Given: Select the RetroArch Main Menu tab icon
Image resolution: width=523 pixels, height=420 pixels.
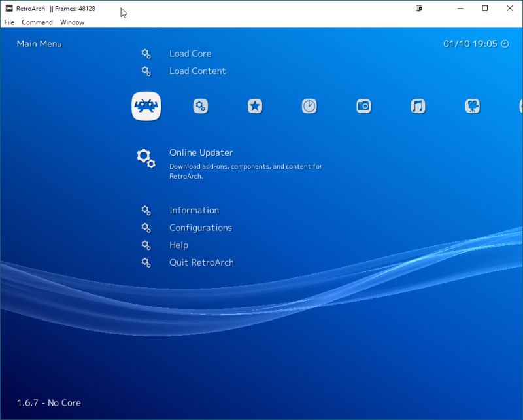Looking at the screenshot, I should click(146, 105).
